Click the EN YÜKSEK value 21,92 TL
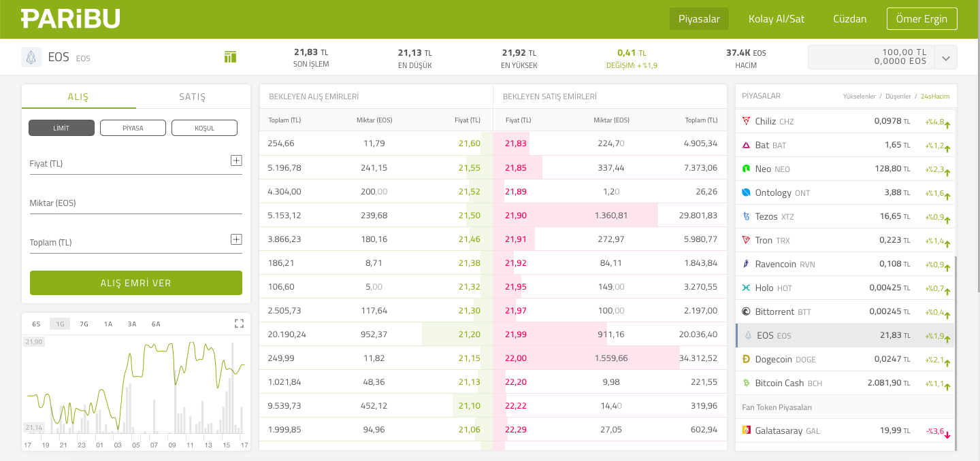The image size is (980, 461). (519, 52)
